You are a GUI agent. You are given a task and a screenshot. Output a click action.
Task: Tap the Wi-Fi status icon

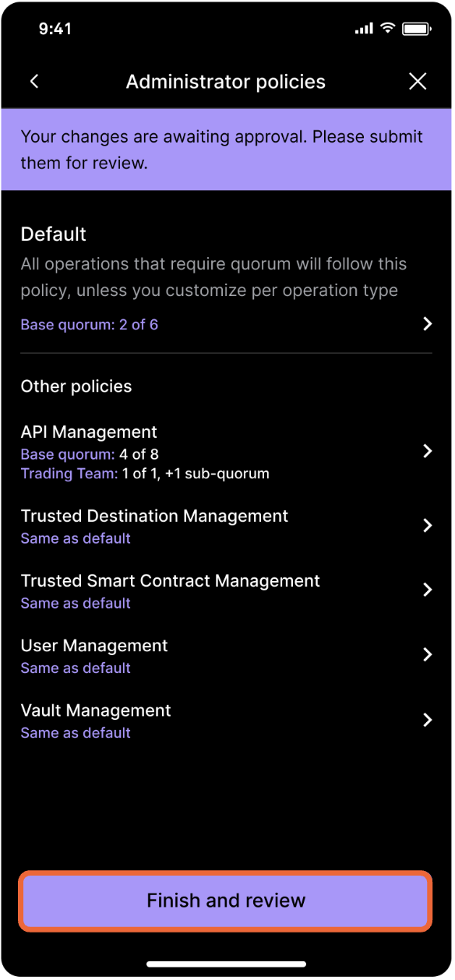pos(388,29)
